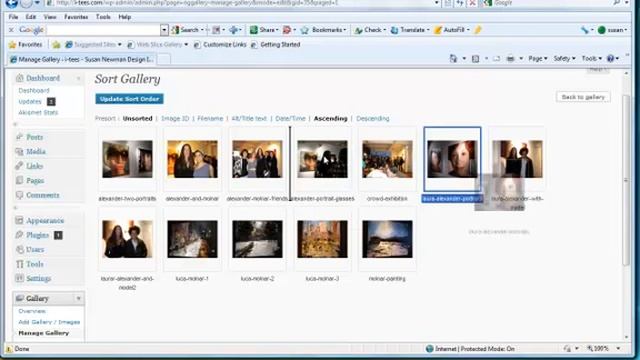Click the Google toolbar wrench settings icon

pos(584,30)
